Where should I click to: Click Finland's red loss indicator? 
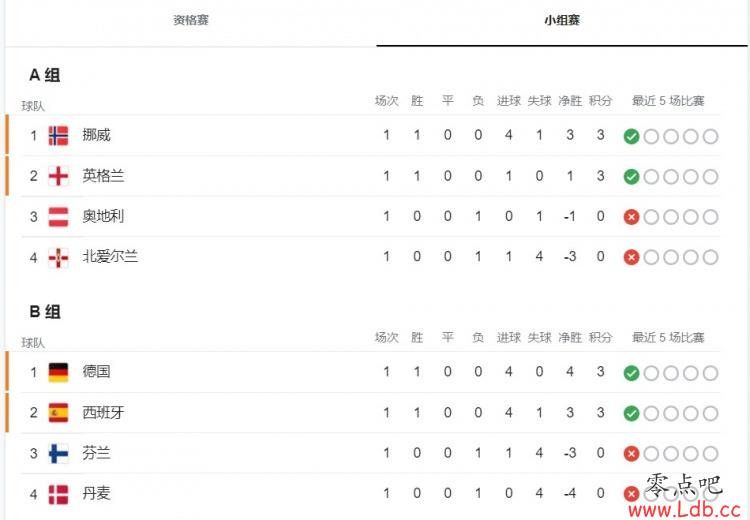[631, 453]
